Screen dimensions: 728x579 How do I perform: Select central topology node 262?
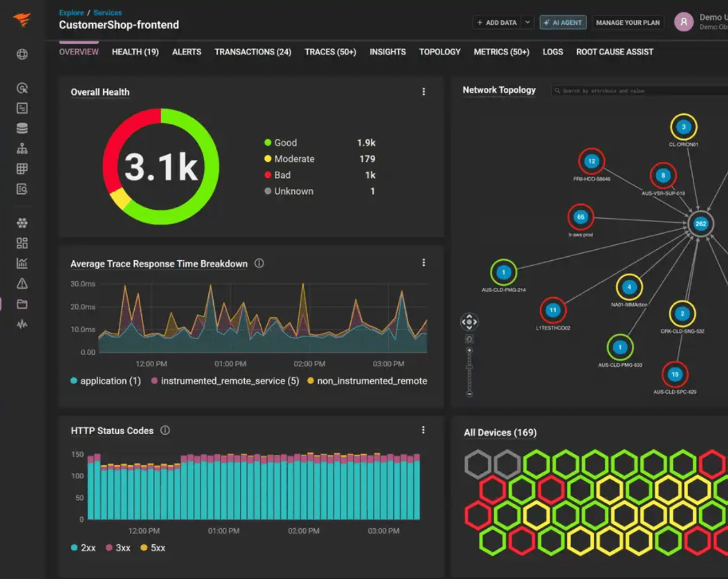(x=700, y=224)
